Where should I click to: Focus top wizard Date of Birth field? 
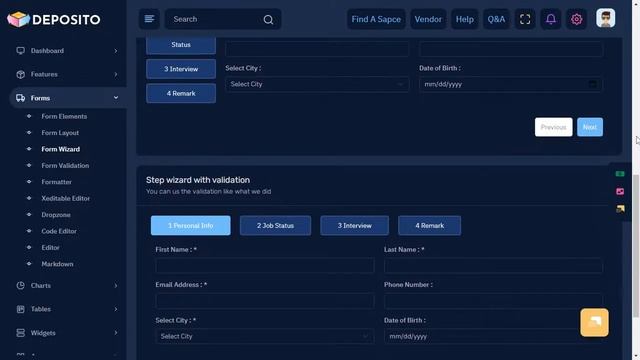click(x=511, y=84)
